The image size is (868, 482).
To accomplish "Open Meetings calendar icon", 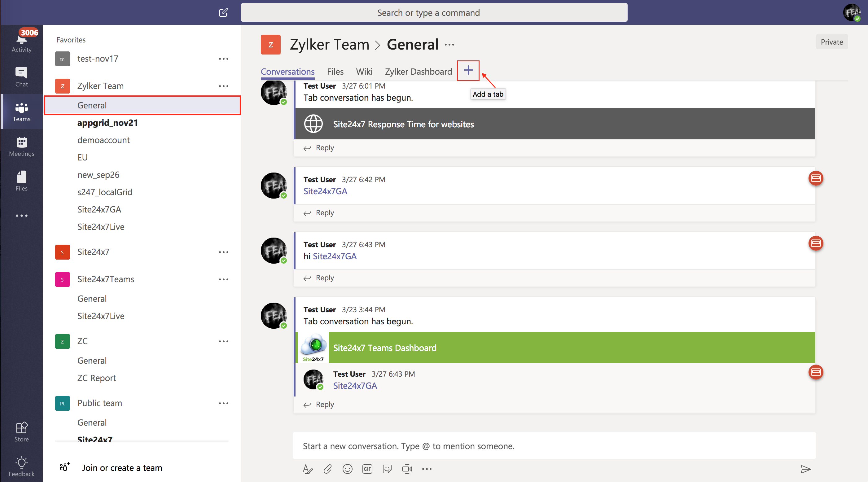I will click(x=21, y=146).
